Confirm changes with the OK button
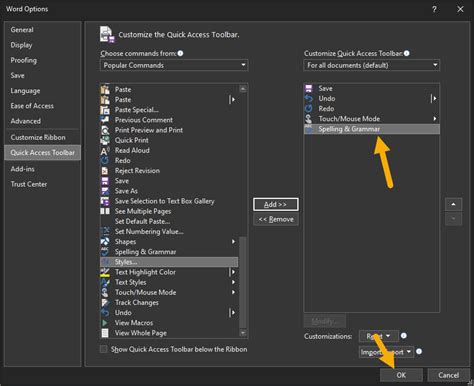474x386 pixels. tap(401, 375)
